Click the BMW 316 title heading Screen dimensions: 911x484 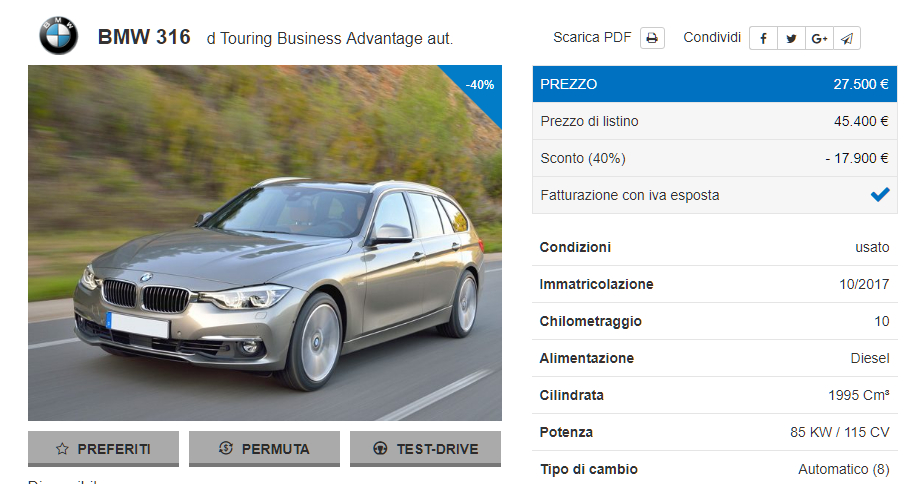coord(144,37)
